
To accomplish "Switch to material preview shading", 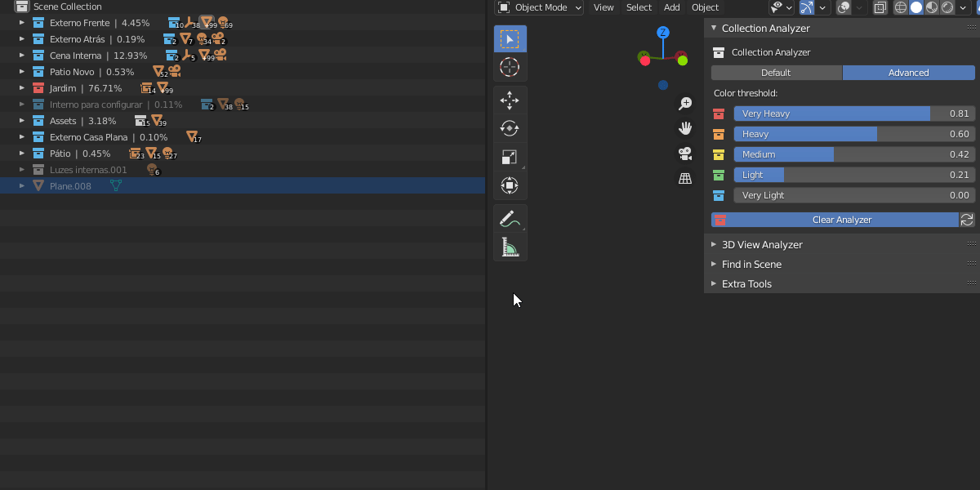I will point(932,7).
